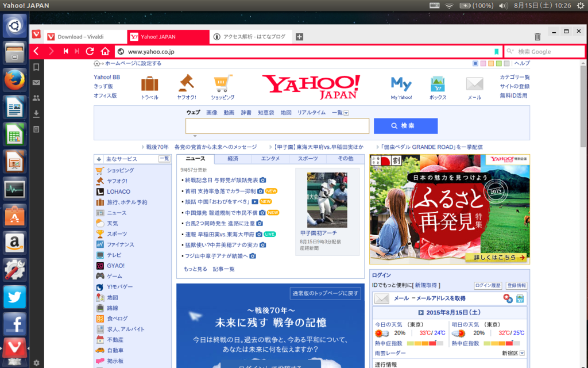Open the トラベル suitcase icon
Image resolution: width=588 pixels, height=368 pixels.
coord(149,84)
